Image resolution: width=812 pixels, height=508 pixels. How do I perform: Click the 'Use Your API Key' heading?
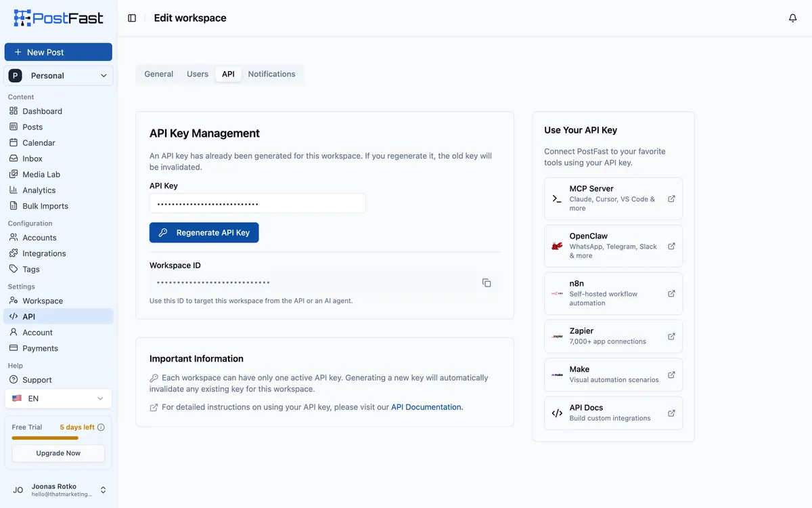pos(581,130)
